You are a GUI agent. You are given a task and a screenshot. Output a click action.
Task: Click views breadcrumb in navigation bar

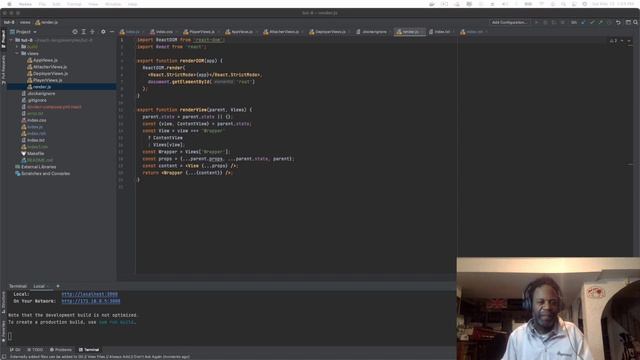click(x=25, y=22)
